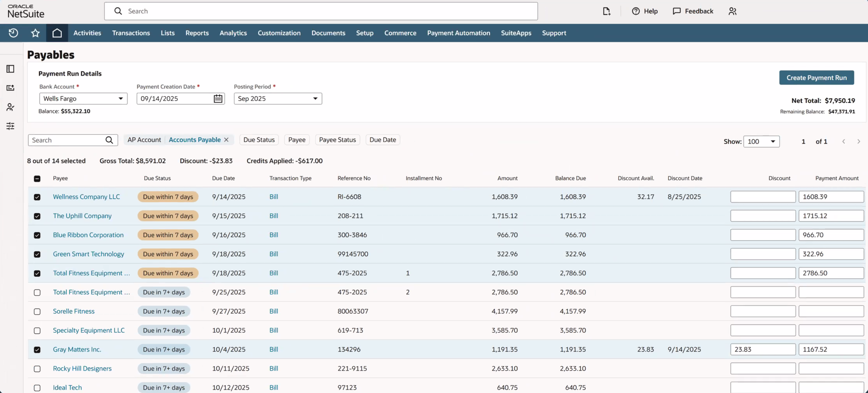
Task: Open the calendar date picker icon
Action: [218, 98]
